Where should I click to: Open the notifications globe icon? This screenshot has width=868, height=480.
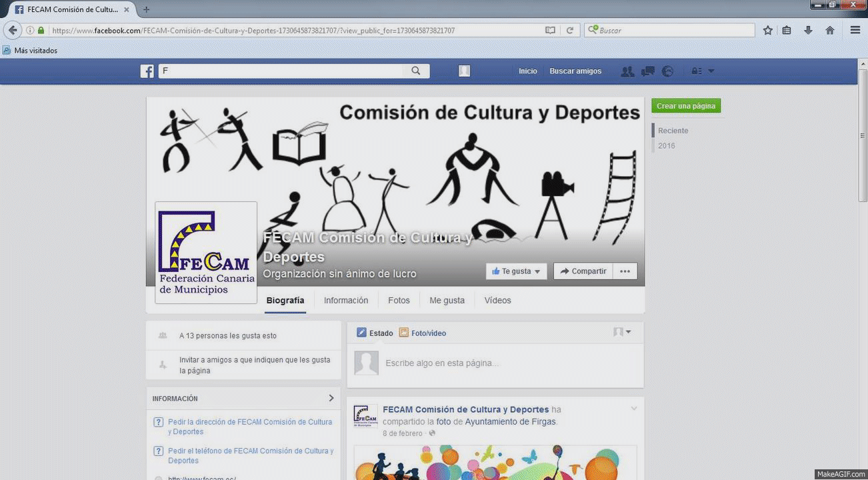click(667, 71)
